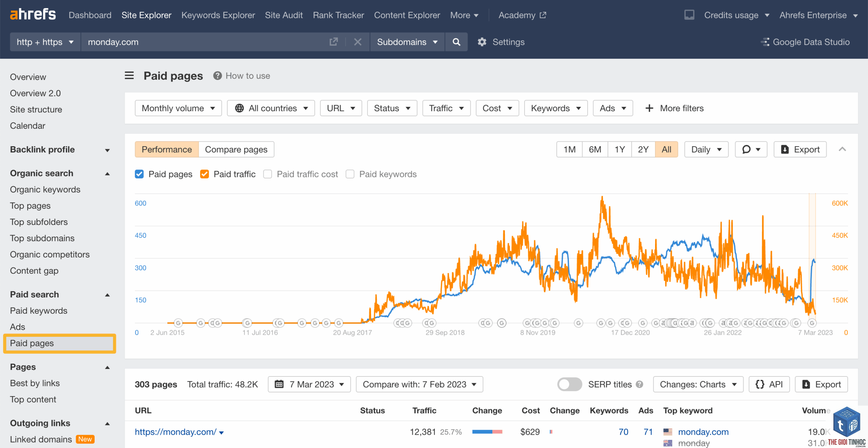
Task: Open the chart annotations comment dropdown
Action: (751, 149)
